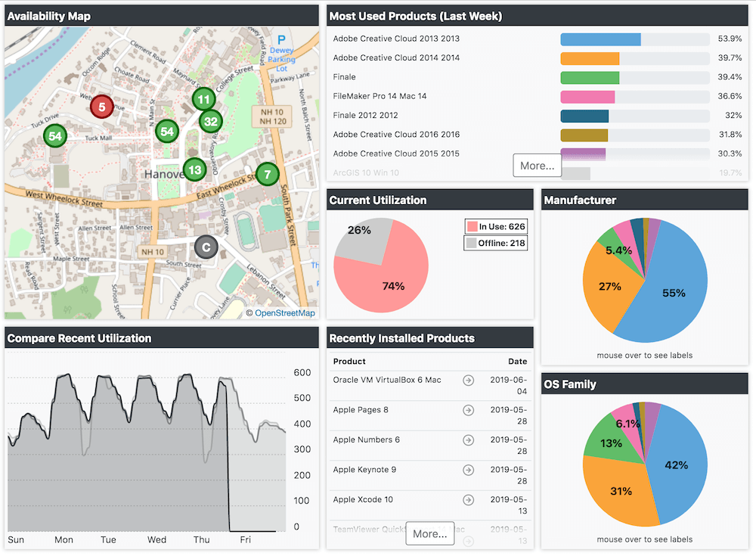Select the green marker 7 near South Park Street
The image size is (756, 556).
click(x=267, y=174)
